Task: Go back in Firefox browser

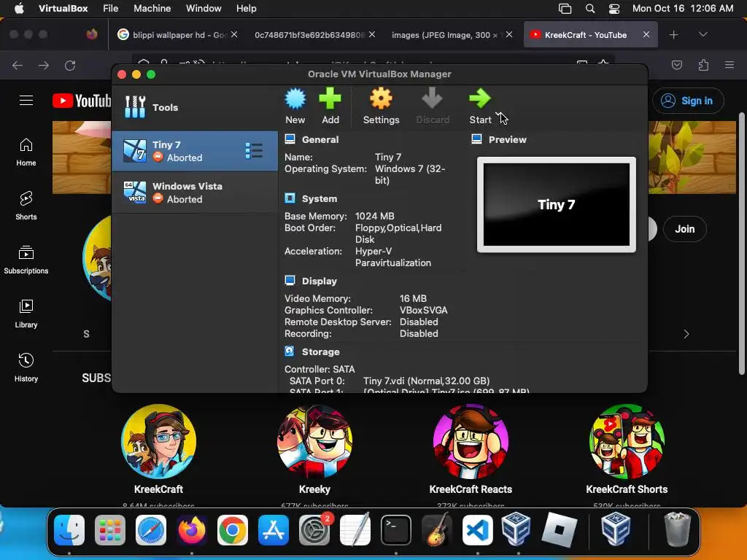Action: pos(18,65)
